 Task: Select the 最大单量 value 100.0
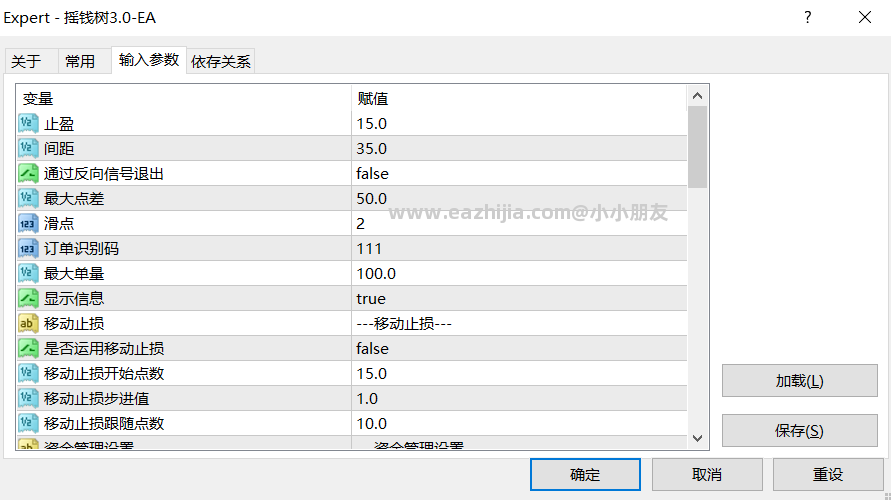click(376, 274)
